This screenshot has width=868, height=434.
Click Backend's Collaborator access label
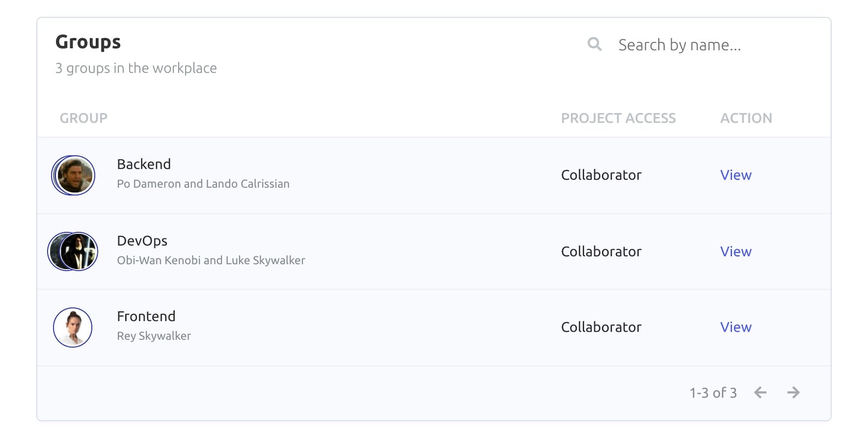tap(601, 175)
